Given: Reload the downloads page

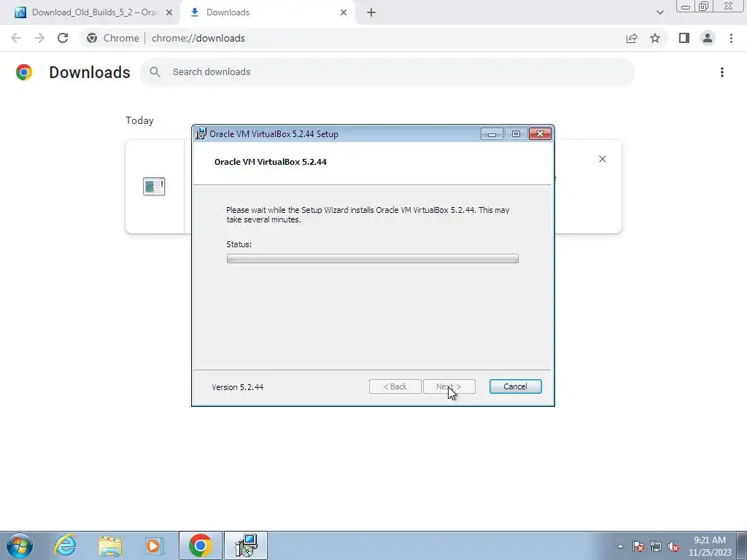Looking at the screenshot, I should [63, 38].
